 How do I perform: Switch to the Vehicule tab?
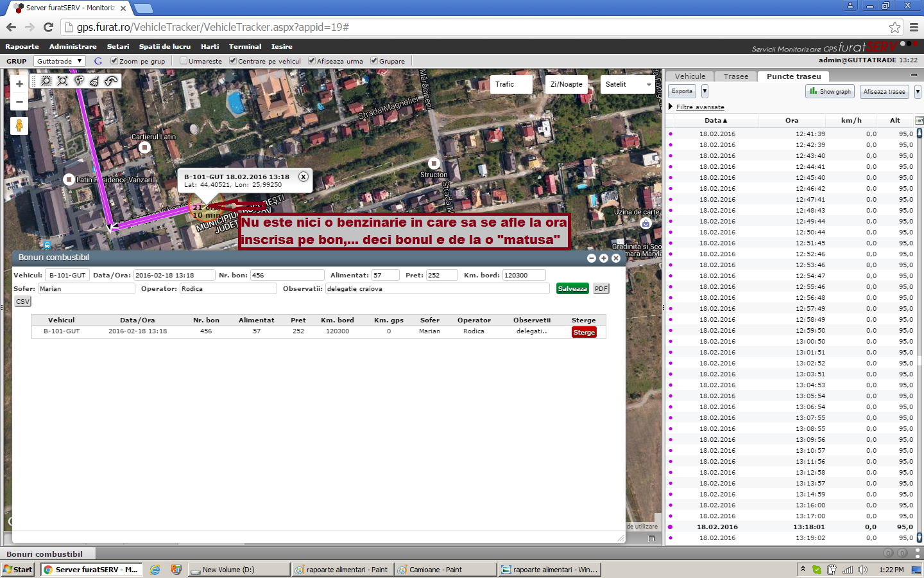click(690, 76)
